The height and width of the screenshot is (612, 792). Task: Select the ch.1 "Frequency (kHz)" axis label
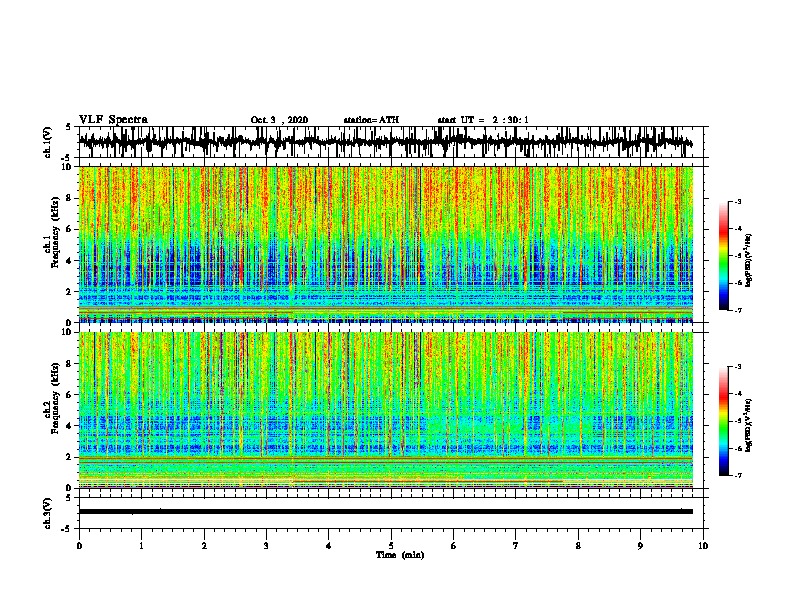[55, 232]
